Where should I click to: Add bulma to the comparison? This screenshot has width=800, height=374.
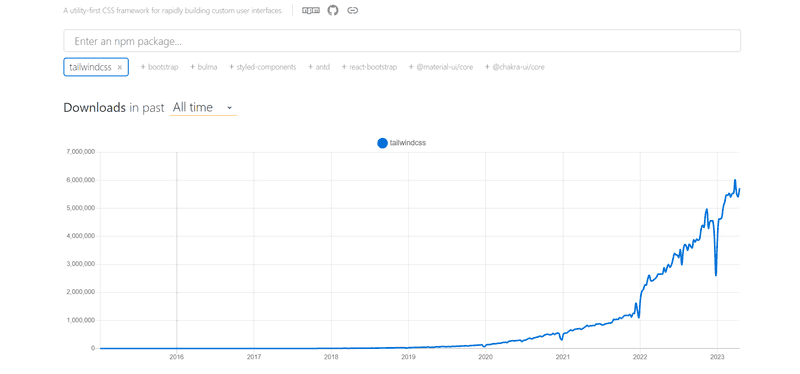(x=204, y=67)
